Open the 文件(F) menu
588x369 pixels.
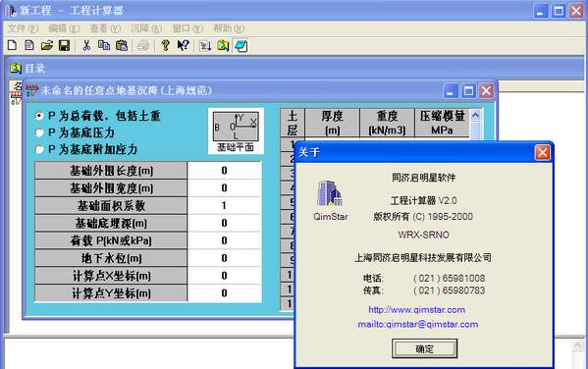tap(23, 28)
